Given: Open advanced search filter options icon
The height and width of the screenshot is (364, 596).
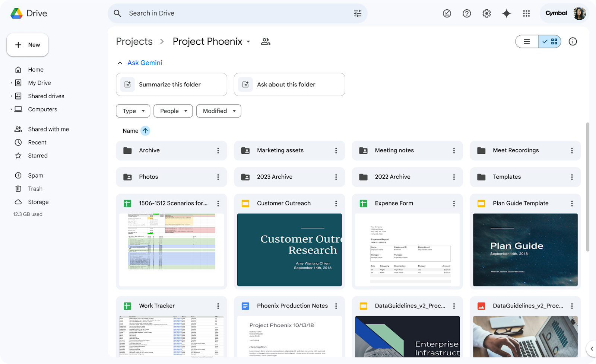Looking at the screenshot, I should tap(357, 13).
